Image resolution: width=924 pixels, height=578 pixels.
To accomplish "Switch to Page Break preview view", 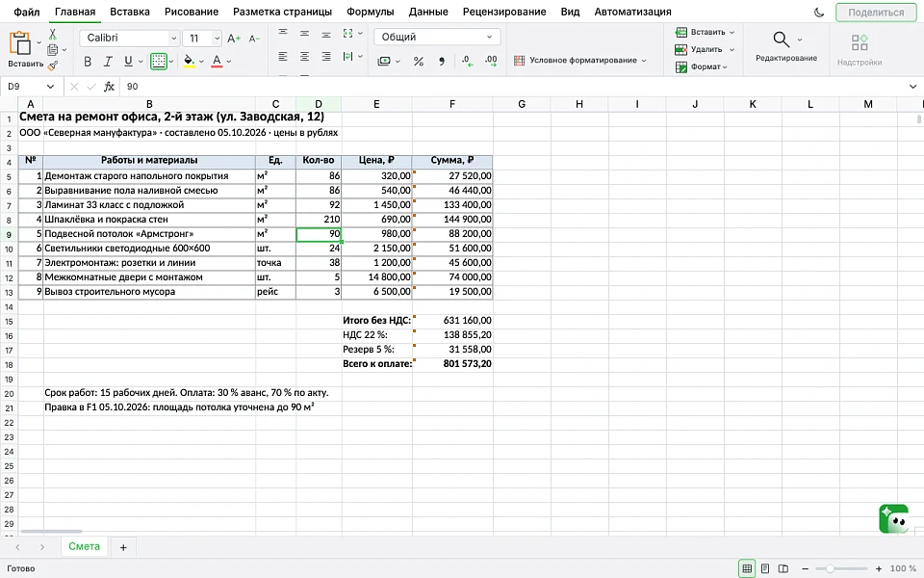I will coord(783,568).
